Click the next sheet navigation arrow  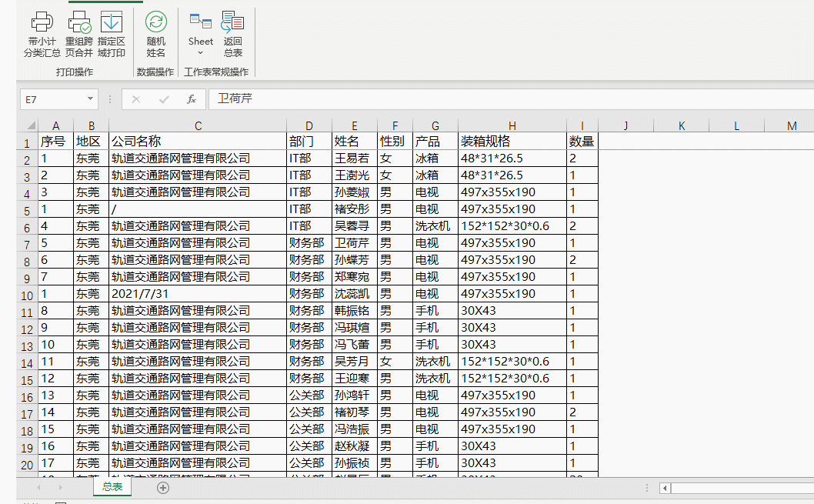coord(60,487)
